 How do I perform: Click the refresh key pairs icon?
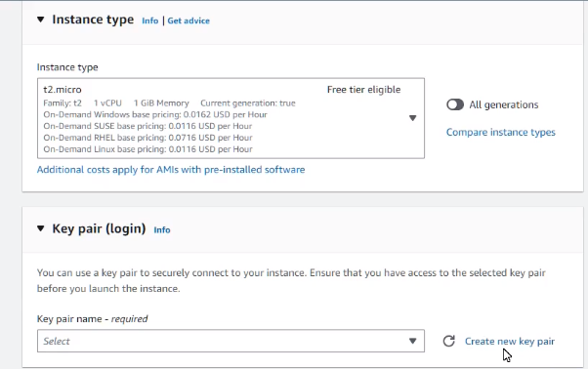click(x=449, y=341)
